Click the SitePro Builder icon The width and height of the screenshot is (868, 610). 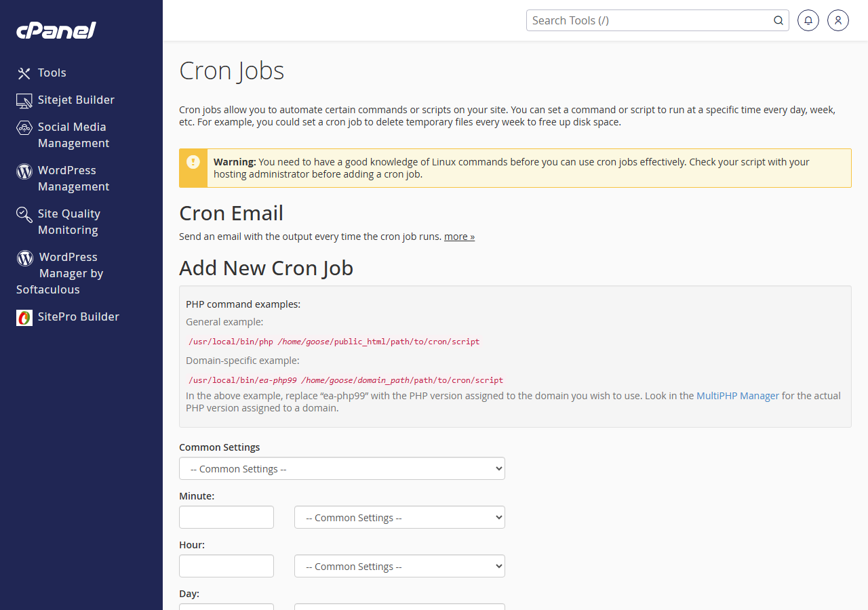pyautogui.click(x=24, y=317)
